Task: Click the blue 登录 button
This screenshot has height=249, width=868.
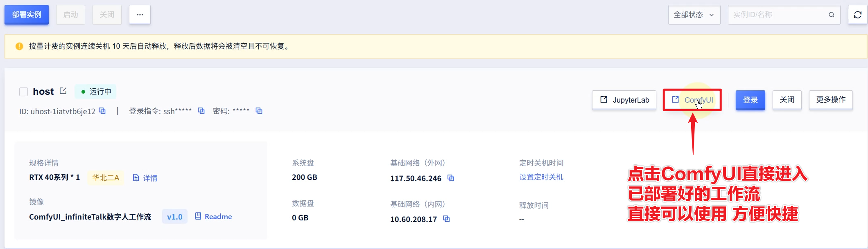Action: tap(750, 100)
